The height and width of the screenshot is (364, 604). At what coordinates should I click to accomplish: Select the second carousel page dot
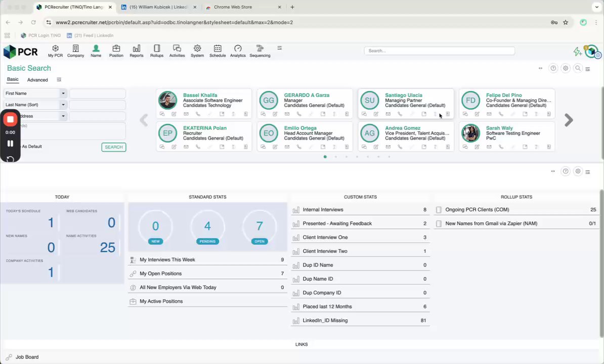point(336,157)
